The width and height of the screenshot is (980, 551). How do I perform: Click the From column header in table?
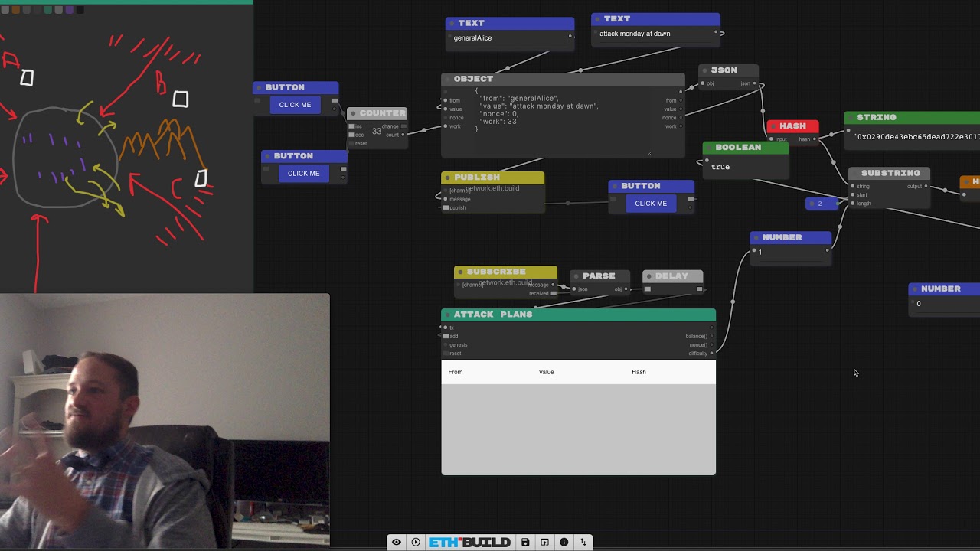[x=456, y=372]
